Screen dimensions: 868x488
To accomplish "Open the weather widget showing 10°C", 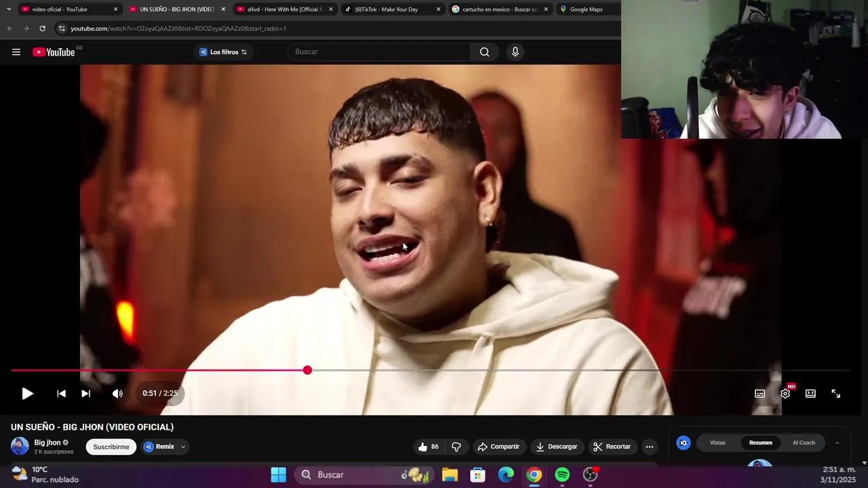I will pyautogui.click(x=45, y=474).
